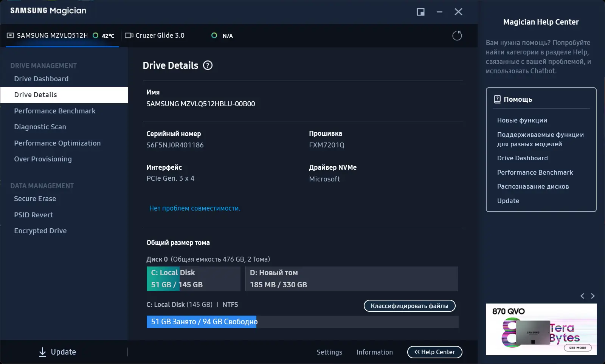605x364 pixels.
Task: Open Поддерживаемые функции для разных моделей help topic
Action: click(540, 139)
